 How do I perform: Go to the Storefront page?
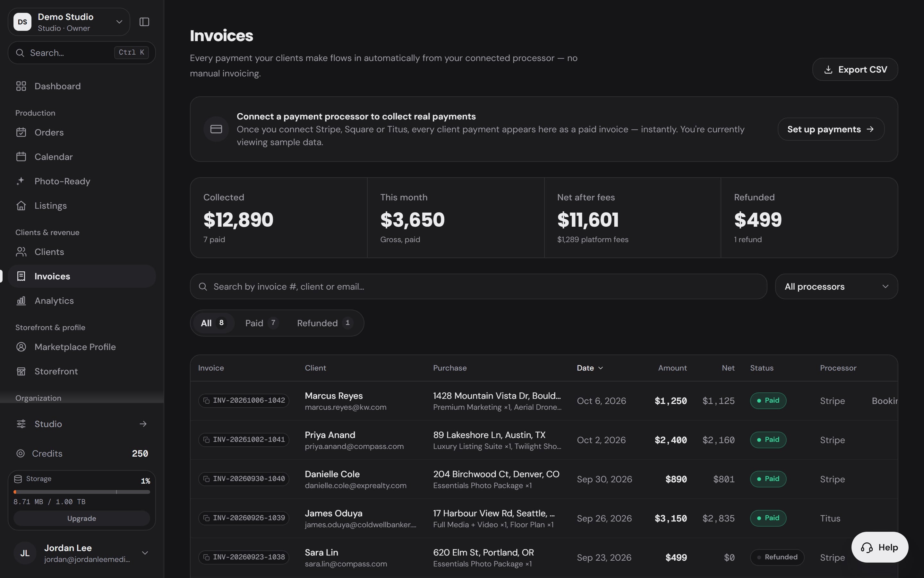tap(82, 372)
